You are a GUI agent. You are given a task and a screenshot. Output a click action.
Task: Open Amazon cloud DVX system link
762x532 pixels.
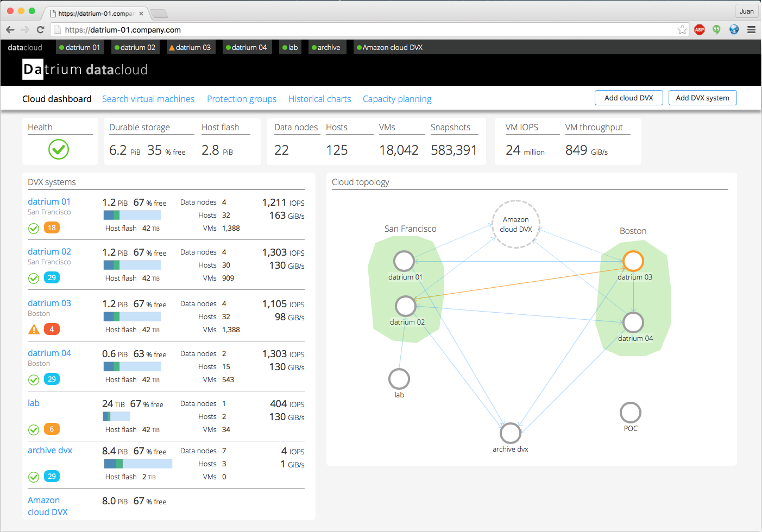(48, 506)
